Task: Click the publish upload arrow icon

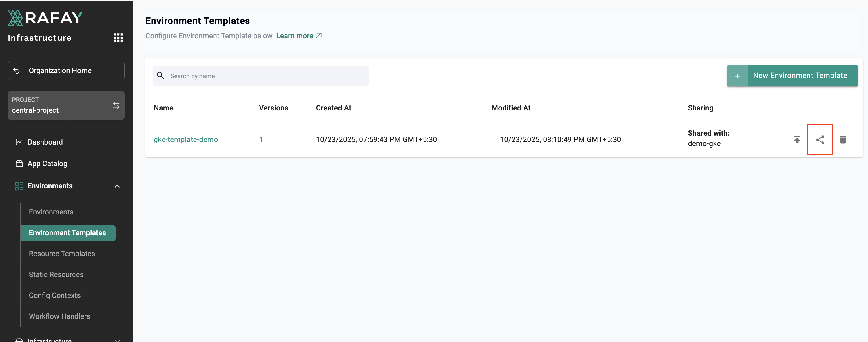Action: point(797,139)
